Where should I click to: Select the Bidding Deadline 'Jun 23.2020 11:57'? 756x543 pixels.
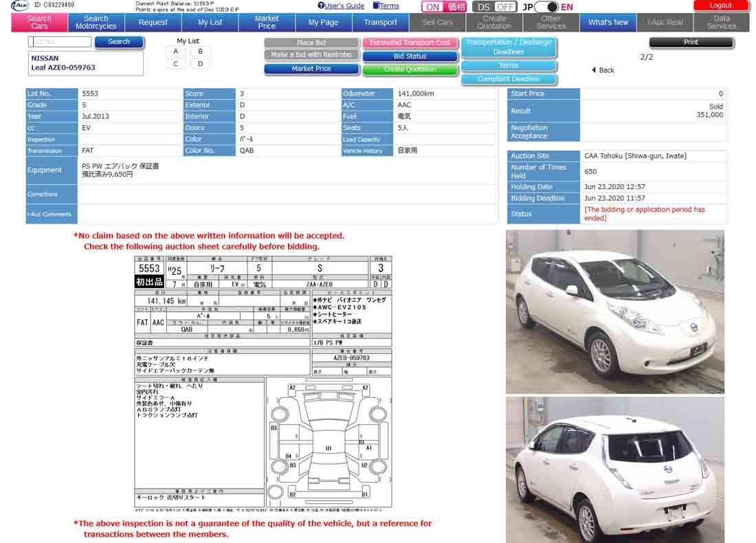pos(614,198)
